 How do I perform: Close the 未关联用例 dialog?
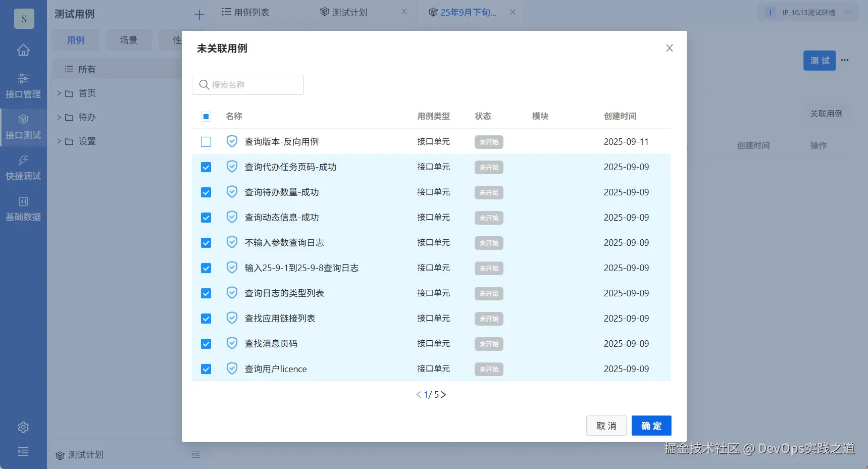click(670, 48)
